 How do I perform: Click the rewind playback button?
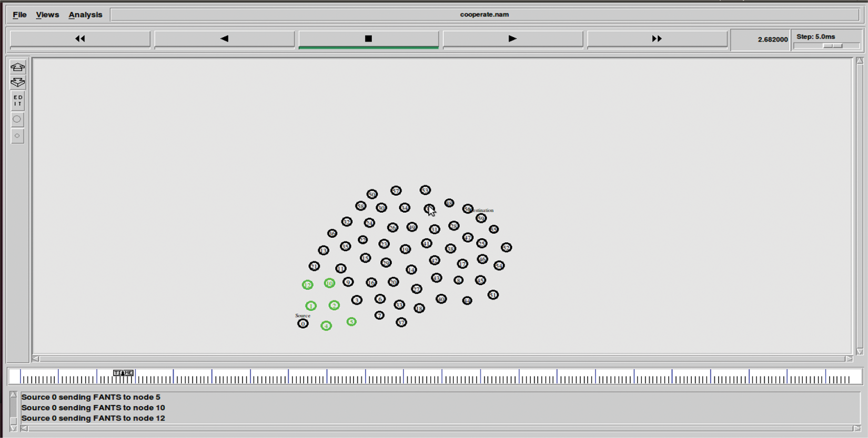click(80, 38)
